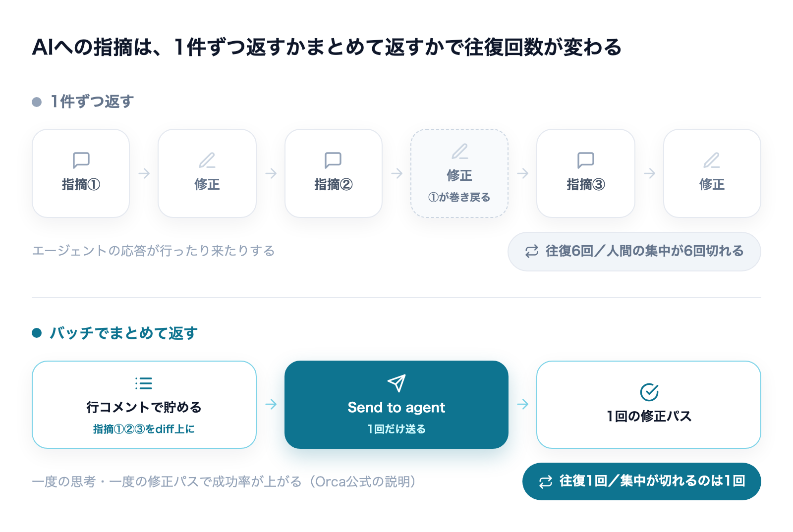
Task: Click the check circle icon above 1回の修正パス
Action: (x=649, y=392)
